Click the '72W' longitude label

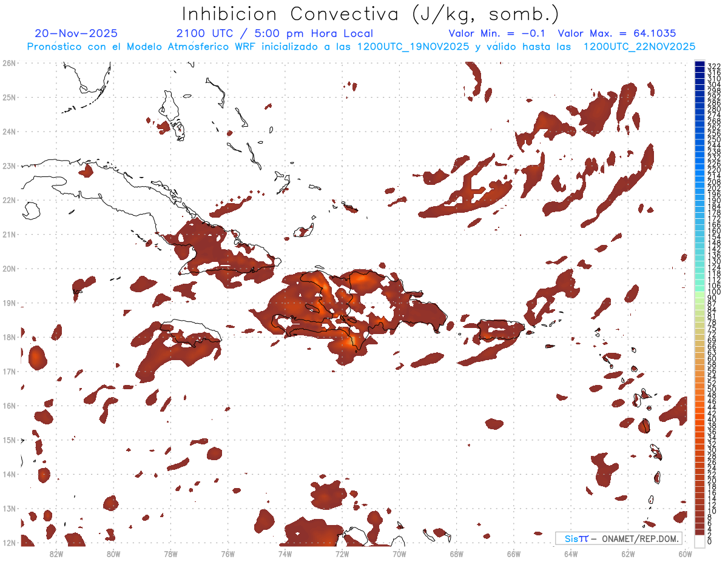pyautogui.click(x=342, y=553)
